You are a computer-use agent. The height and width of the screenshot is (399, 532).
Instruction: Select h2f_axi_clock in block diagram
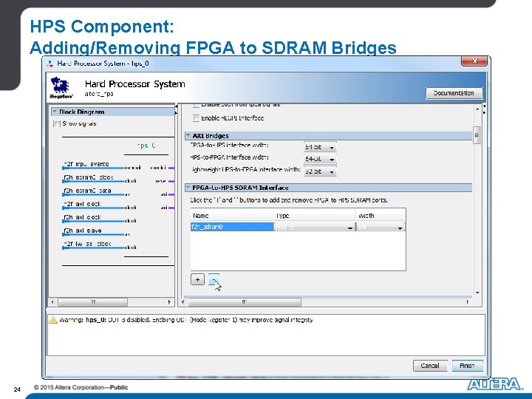click(x=83, y=204)
